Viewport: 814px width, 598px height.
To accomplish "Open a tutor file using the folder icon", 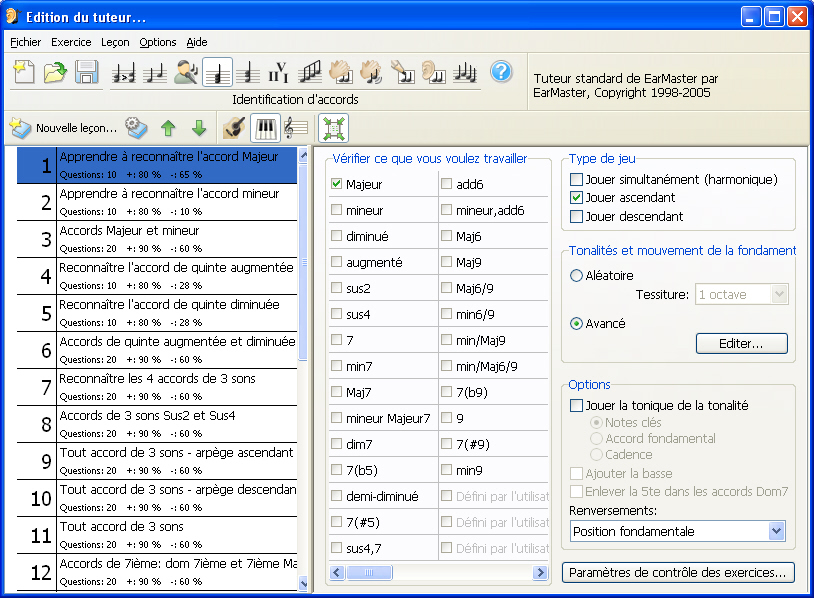I will click(x=55, y=72).
